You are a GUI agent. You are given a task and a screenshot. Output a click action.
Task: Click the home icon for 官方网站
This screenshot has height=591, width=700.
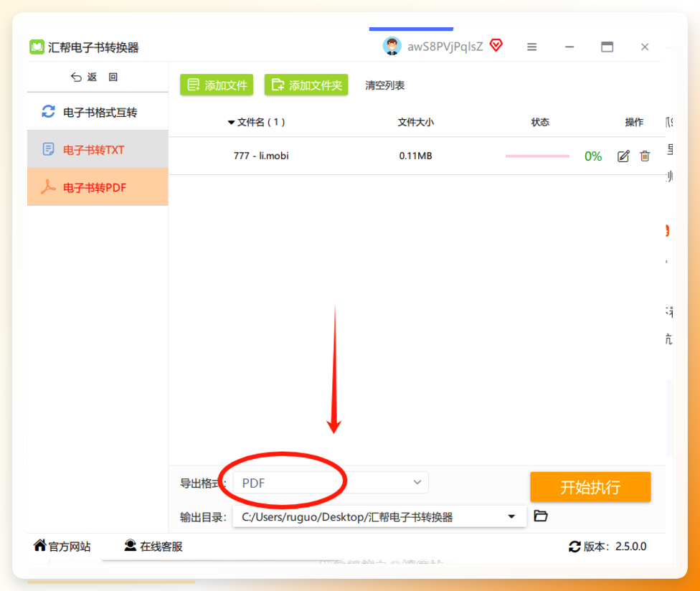tap(39, 545)
